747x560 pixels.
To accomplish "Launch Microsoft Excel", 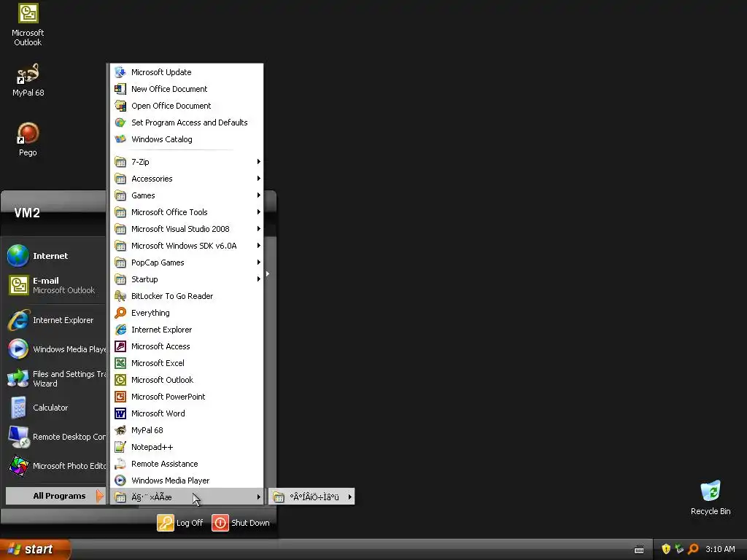I will pyautogui.click(x=186, y=363).
